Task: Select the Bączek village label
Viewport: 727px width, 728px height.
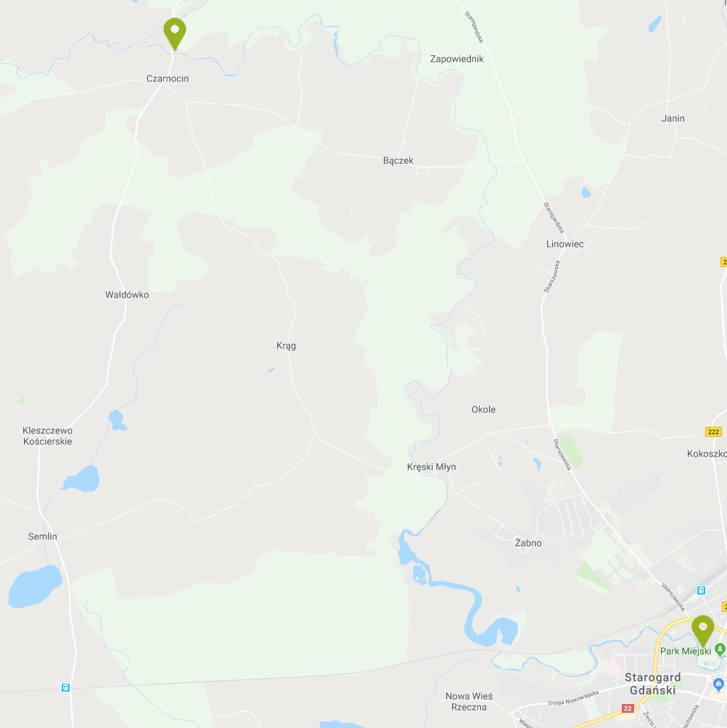Action: (398, 160)
